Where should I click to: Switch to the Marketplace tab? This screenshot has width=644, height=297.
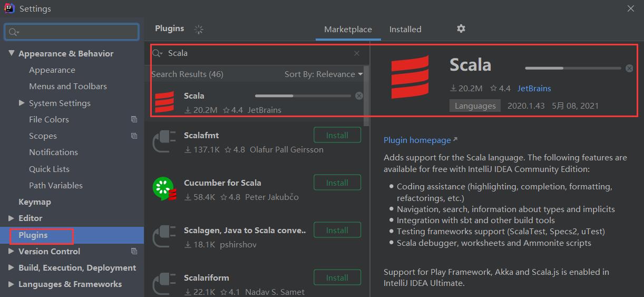[x=348, y=30]
